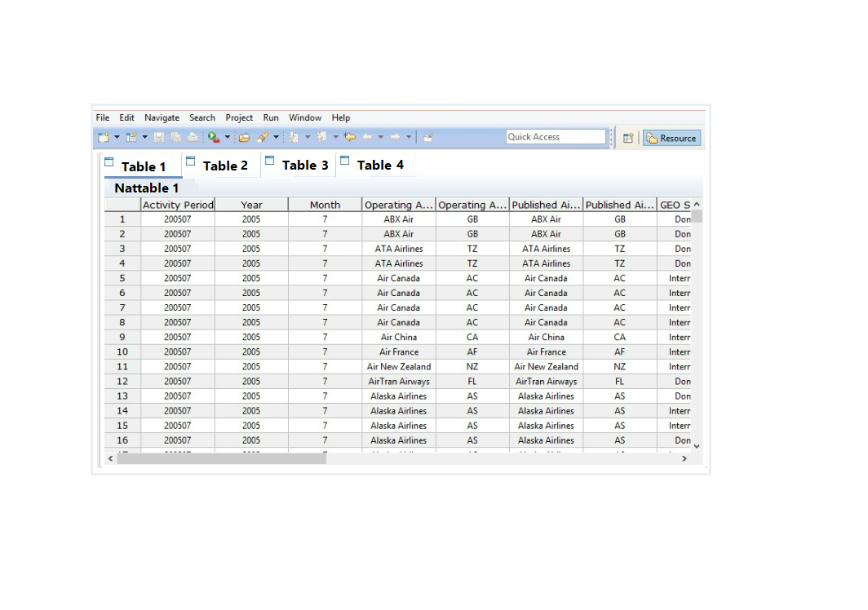Screen dimensions: 868x610
Task: Open the Run menu
Action: [x=271, y=117]
